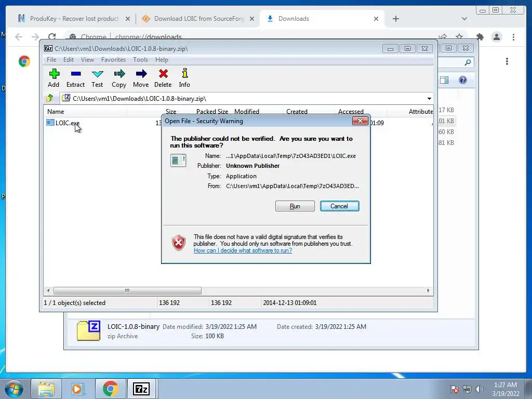Viewport: 532px width, 399px height.
Task: Open the Windows Start menu
Action: tap(14, 389)
